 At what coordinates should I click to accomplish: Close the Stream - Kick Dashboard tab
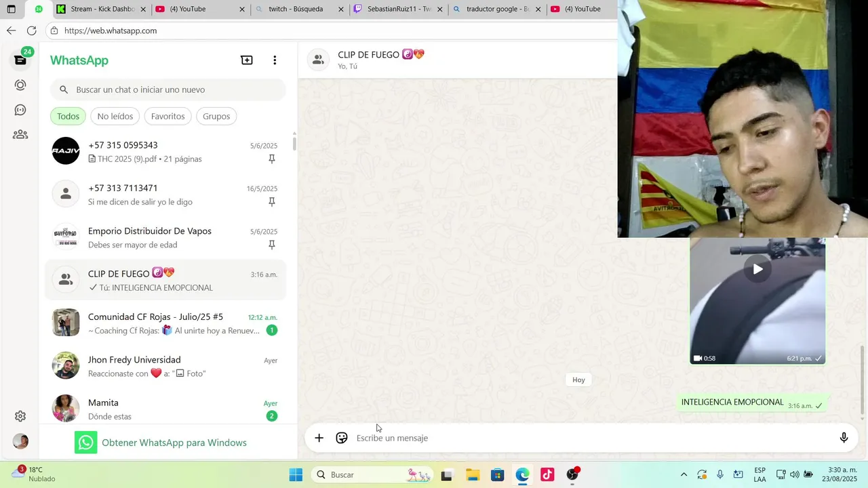coord(143,9)
